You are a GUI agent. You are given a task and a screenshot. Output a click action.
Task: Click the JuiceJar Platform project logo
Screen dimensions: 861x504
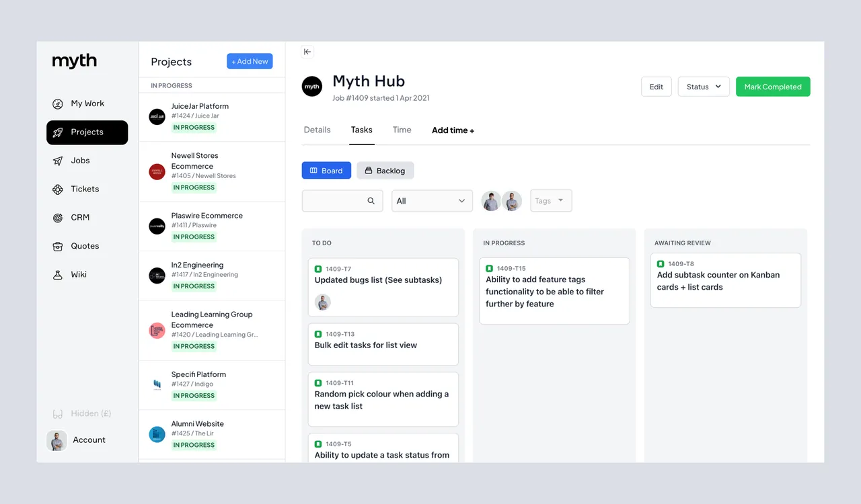click(157, 117)
